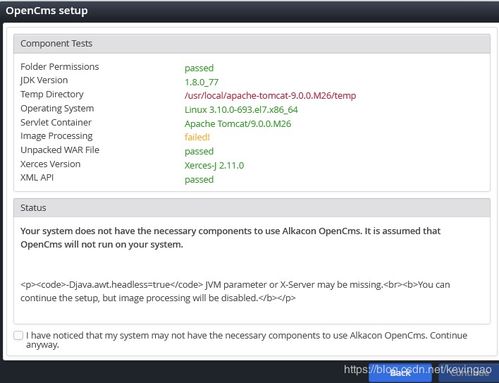This screenshot has height=383, width=499.
Task: Click the continue-anyway acknowledgement label text
Action: [247, 340]
